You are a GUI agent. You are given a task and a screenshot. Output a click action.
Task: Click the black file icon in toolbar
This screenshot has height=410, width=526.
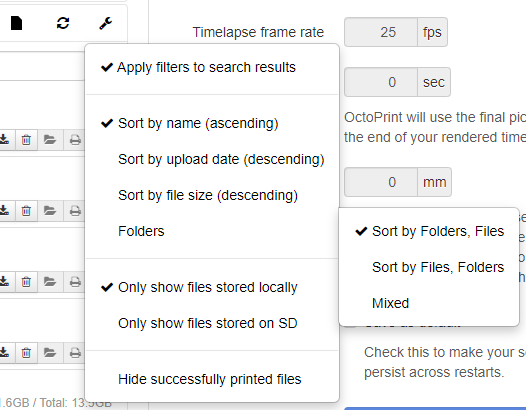(16, 23)
